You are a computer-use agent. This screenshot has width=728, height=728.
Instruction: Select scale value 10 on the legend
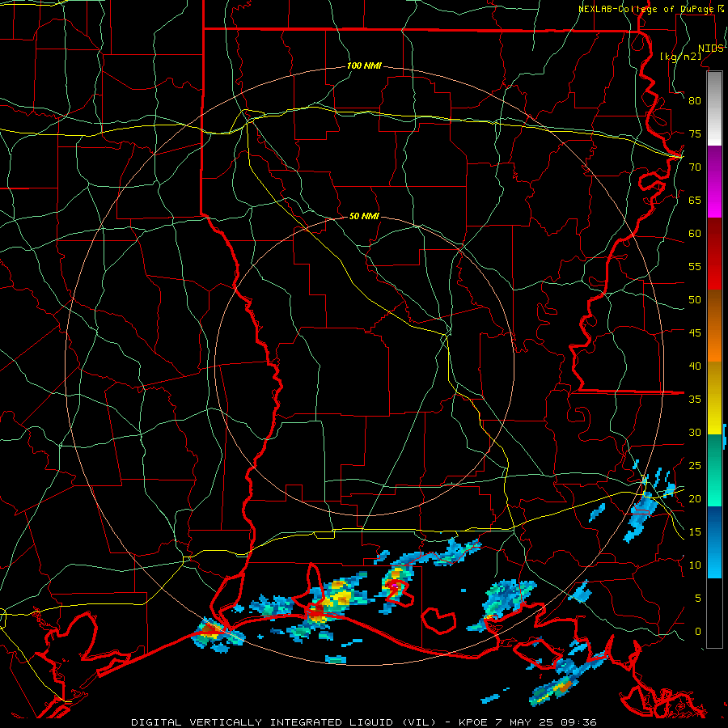tap(695, 565)
